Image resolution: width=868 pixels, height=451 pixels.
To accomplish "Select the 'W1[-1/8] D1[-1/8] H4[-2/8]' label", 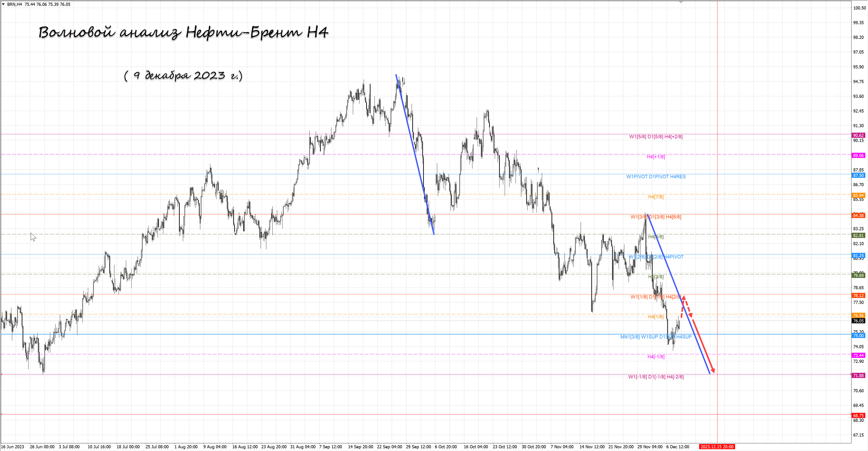I will tap(656, 377).
